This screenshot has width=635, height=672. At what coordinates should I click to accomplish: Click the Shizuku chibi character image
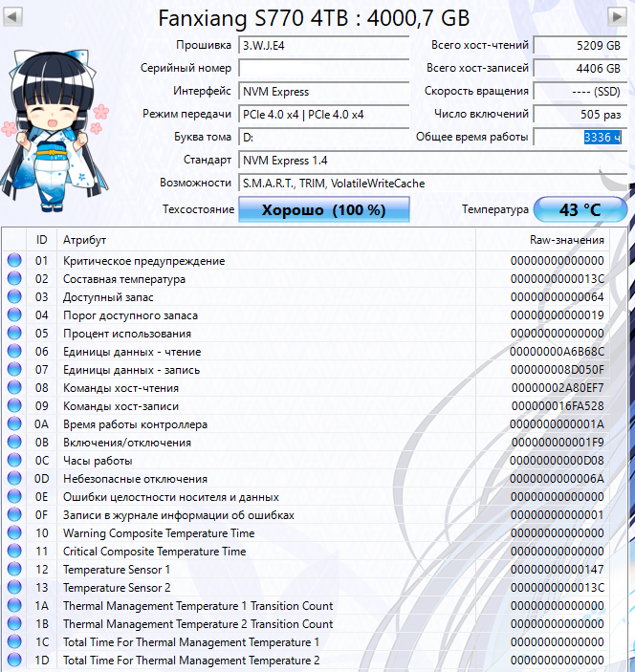pyautogui.click(x=55, y=131)
